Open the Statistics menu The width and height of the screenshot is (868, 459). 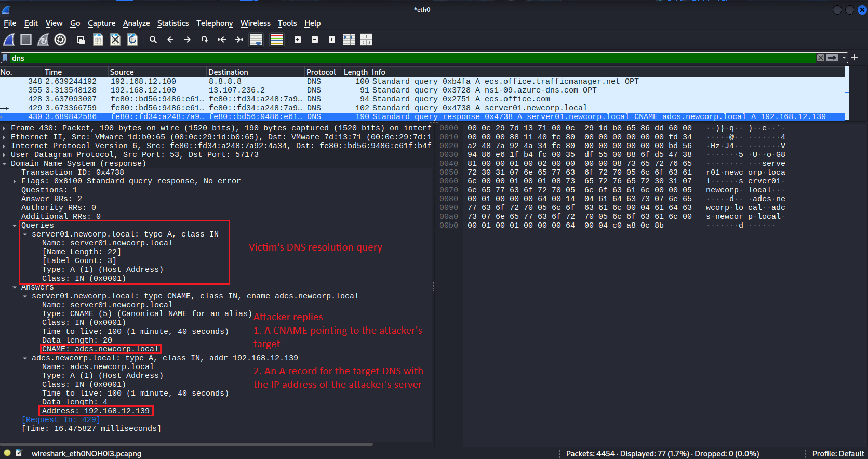coord(173,23)
